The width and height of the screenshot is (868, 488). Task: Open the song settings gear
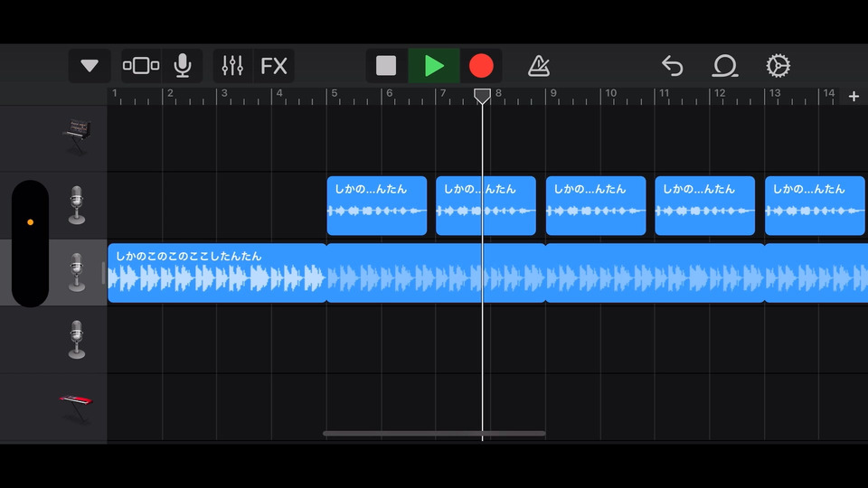click(778, 66)
